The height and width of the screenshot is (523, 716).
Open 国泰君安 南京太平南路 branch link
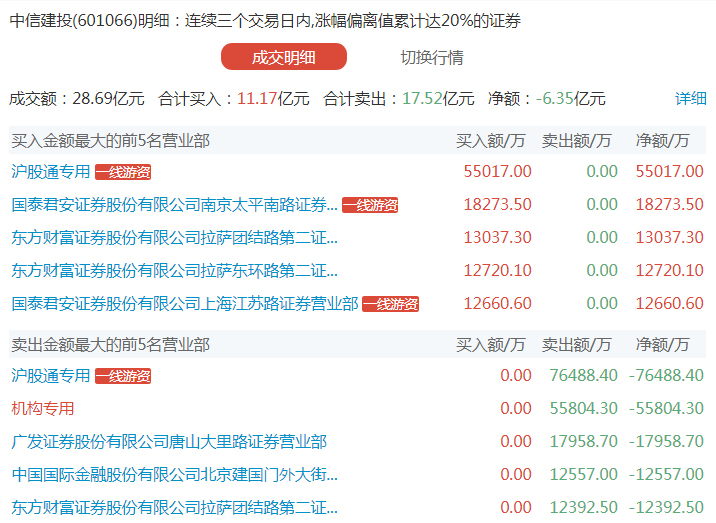click(x=174, y=205)
